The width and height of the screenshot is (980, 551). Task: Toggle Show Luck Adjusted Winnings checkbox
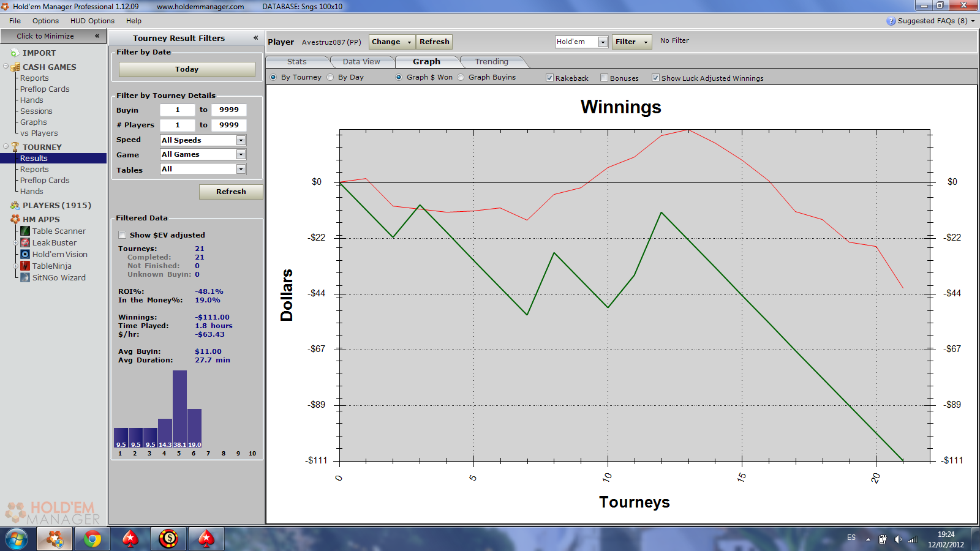(655, 78)
